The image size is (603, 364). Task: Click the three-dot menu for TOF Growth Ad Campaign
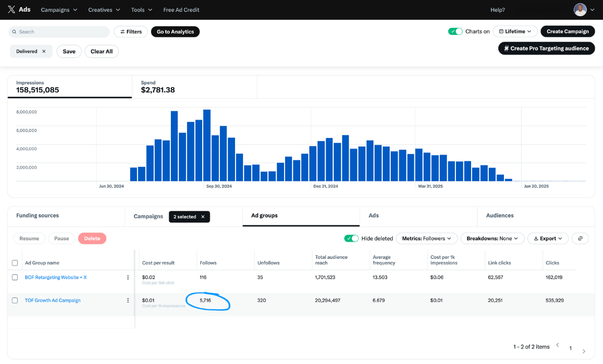[x=129, y=300]
